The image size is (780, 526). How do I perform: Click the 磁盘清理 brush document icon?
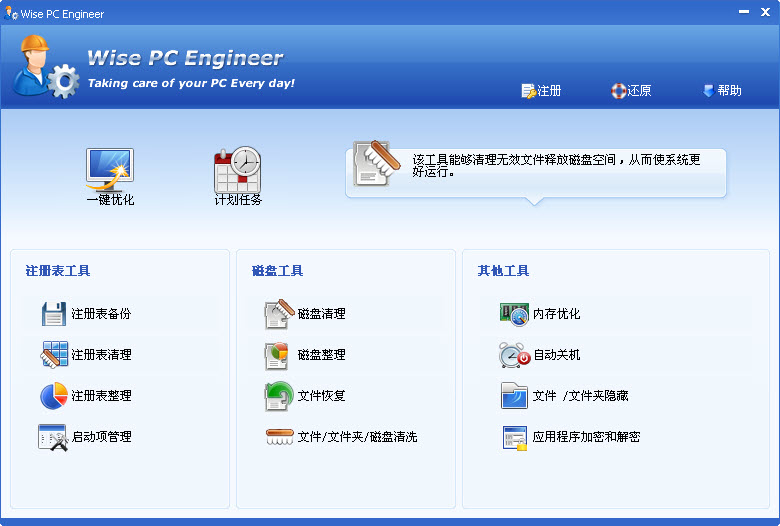tap(279, 314)
